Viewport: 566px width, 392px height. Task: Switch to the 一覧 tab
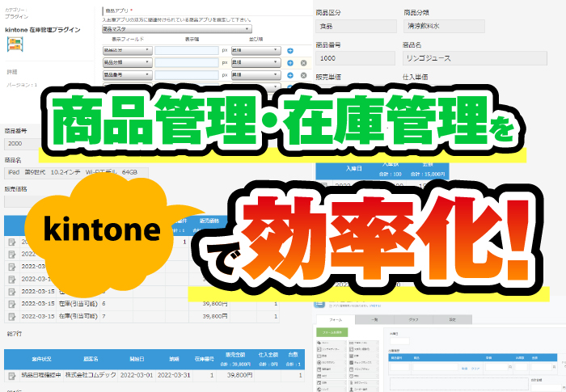tap(374, 319)
